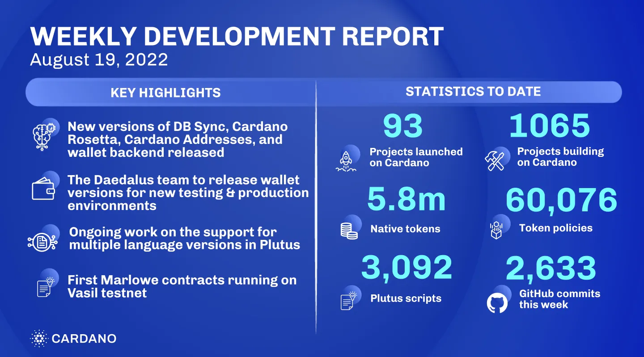Click the KEY HIGHLIGHTS header bar
This screenshot has height=357, width=644.
tap(170, 92)
